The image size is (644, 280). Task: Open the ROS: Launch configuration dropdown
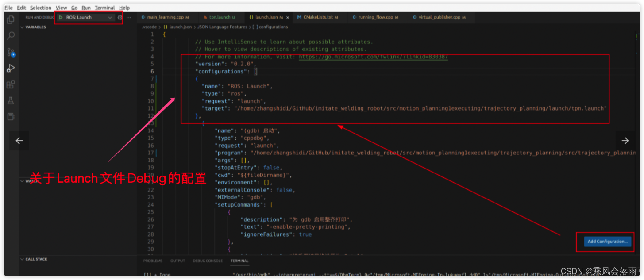[110, 17]
